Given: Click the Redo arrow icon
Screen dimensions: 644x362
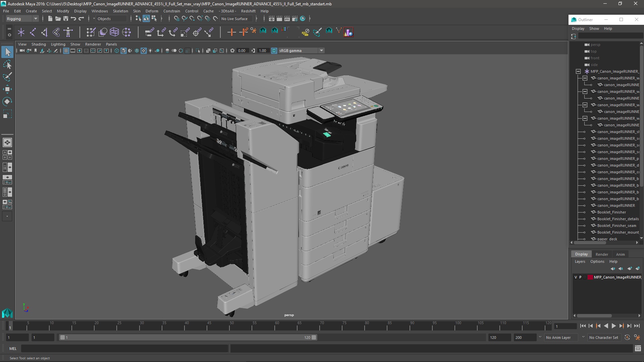Looking at the screenshot, I should [x=81, y=19].
